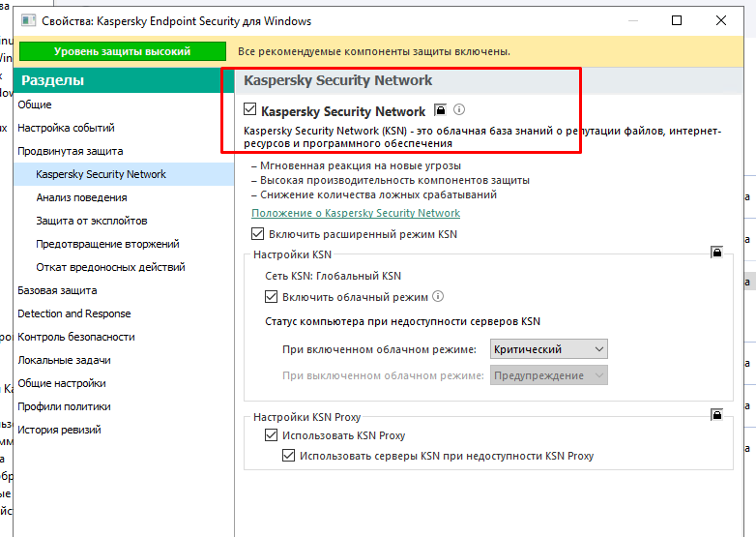
Task: Open История ревизий section
Action: coord(124,430)
